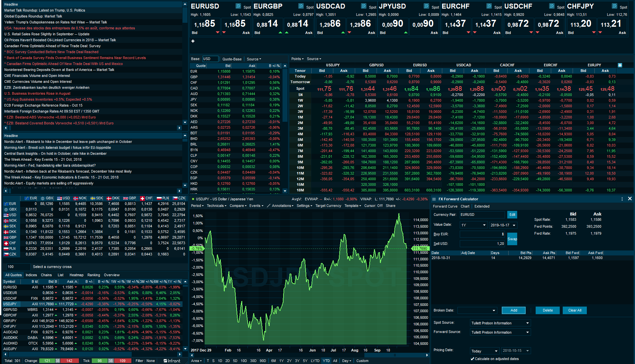The image size is (635, 364).
Task: Toggle the Cursor: Off chart setting
Action: (373, 206)
